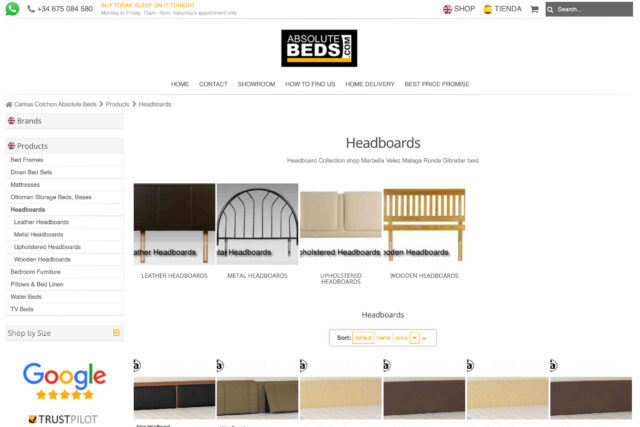Open the SHOWROOM menu item
The image size is (640, 427).
tap(256, 84)
